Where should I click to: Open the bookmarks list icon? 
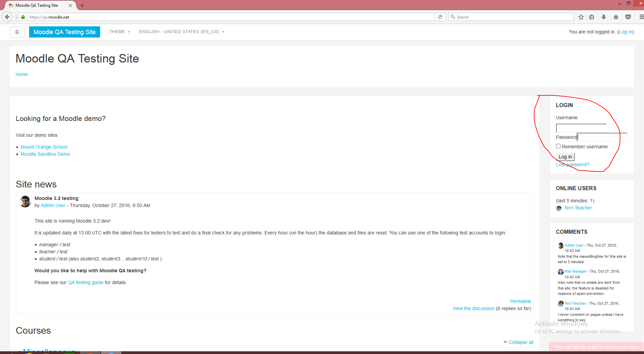(x=592, y=17)
